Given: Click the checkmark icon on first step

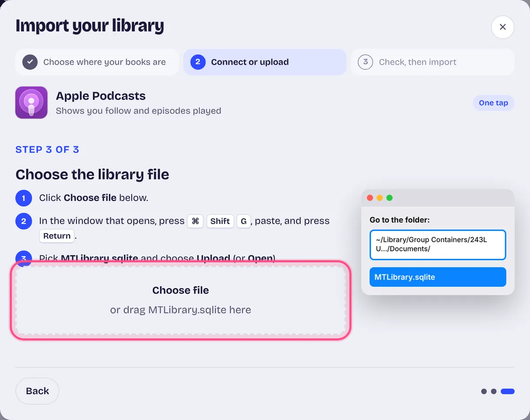Looking at the screenshot, I should (30, 62).
